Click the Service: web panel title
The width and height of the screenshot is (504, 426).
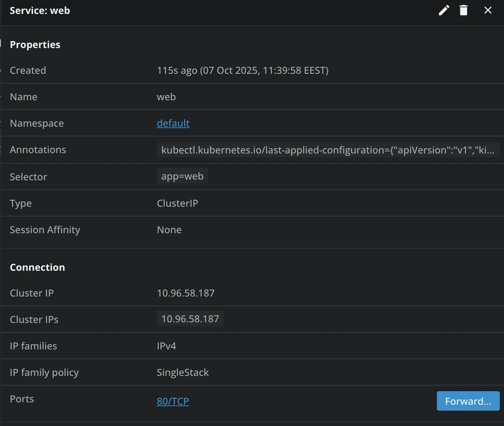(40, 10)
